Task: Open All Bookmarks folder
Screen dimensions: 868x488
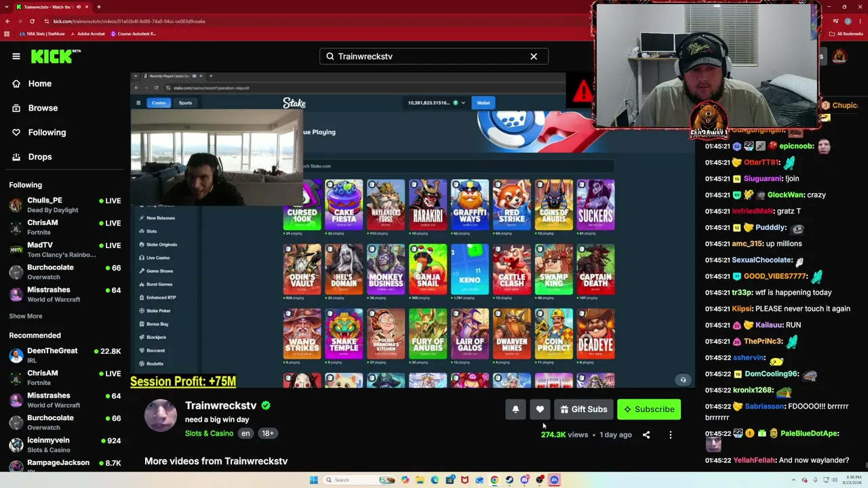Action: 846,33
